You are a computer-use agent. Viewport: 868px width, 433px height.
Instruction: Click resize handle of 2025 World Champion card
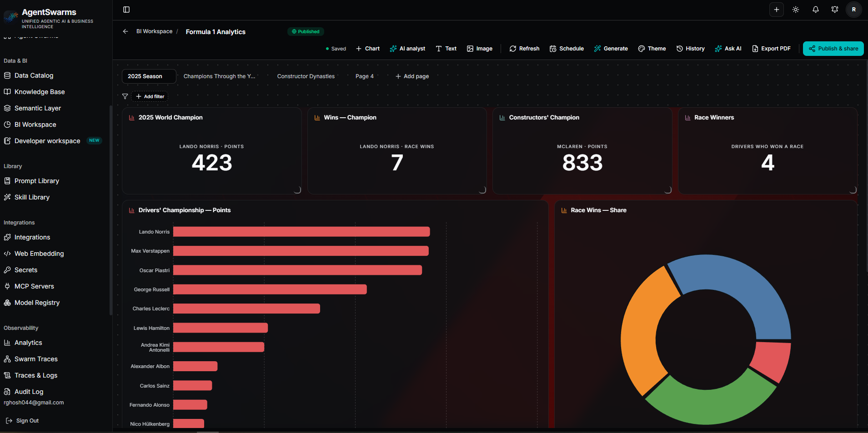coord(297,190)
